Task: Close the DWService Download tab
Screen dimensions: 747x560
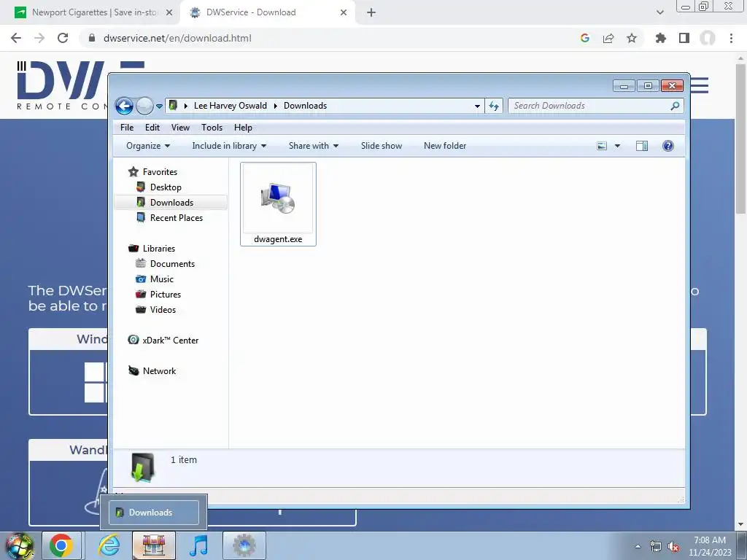Action: (344, 13)
